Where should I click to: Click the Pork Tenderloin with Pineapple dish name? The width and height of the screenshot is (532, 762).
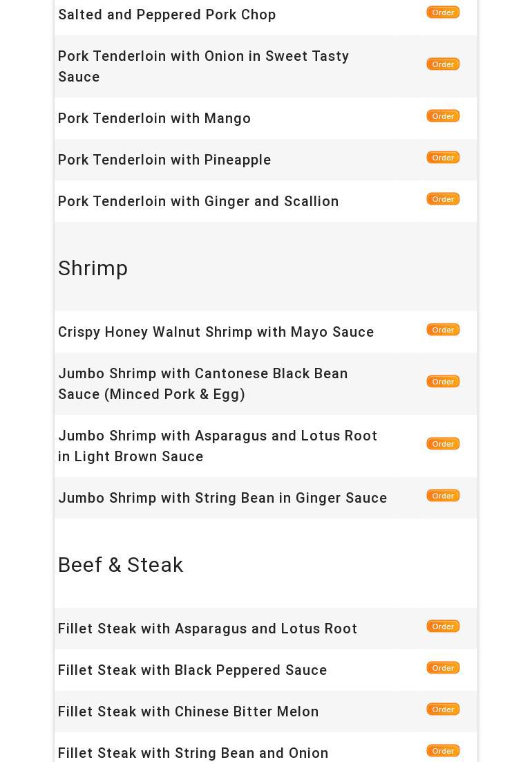coord(164,160)
